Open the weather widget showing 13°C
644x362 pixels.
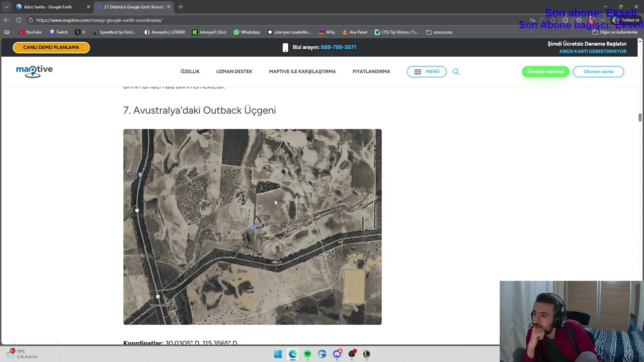click(22, 354)
